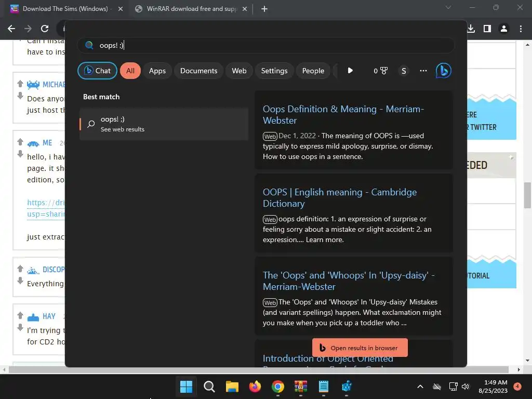Screen dimensions: 532x399
Task: Show more search filters with the arrow
Action: (x=350, y=71)
